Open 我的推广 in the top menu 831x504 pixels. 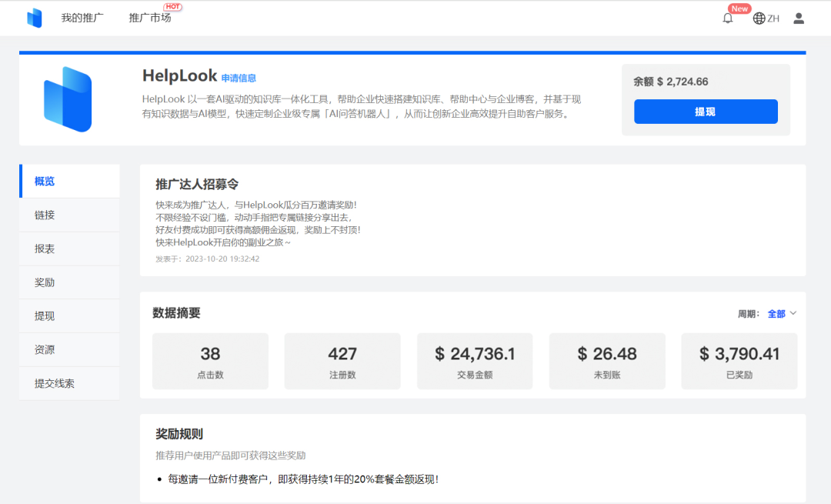(82, 18)
